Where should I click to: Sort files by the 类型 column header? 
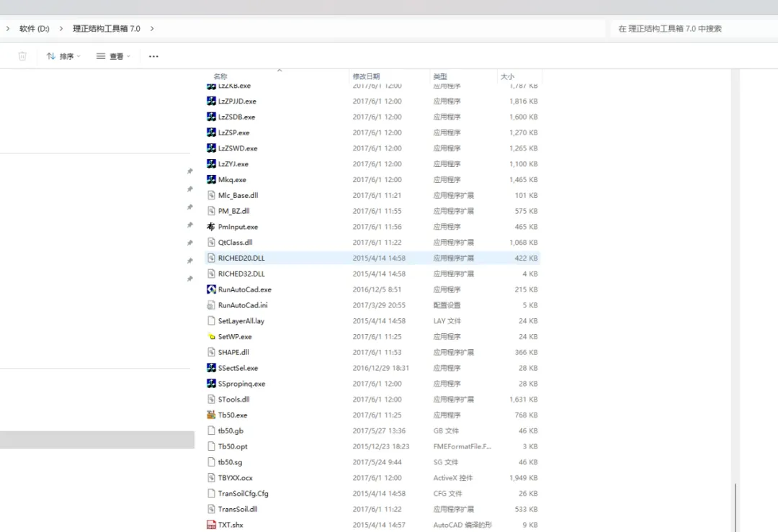(440, 76)
